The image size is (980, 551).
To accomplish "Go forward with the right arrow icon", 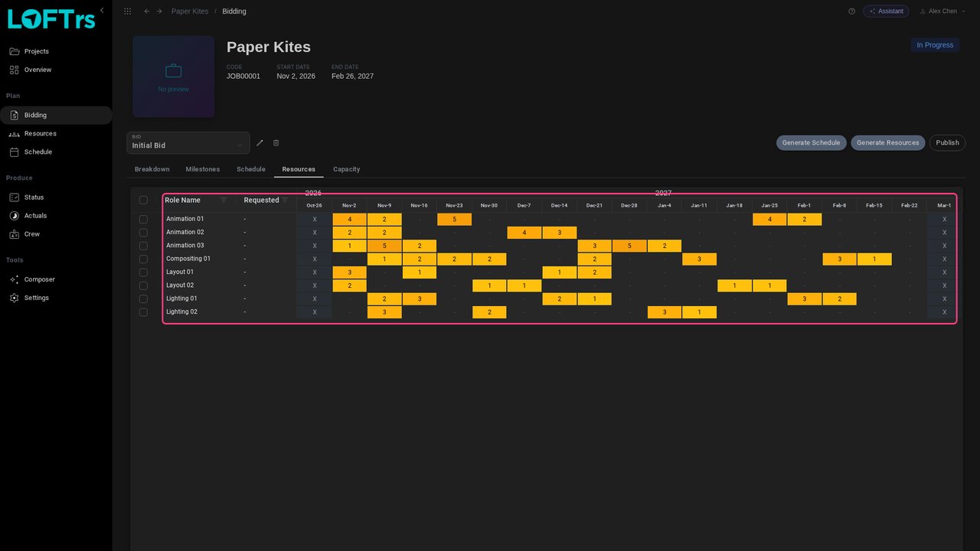I will pos(159,11).
